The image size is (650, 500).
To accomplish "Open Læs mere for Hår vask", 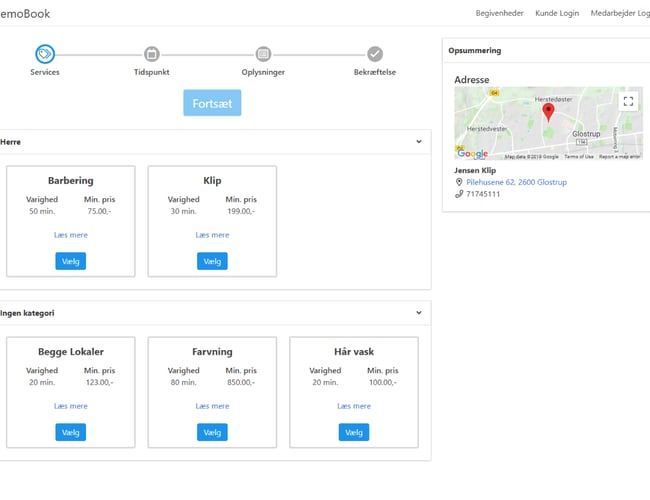I will [x=354, y=406].
